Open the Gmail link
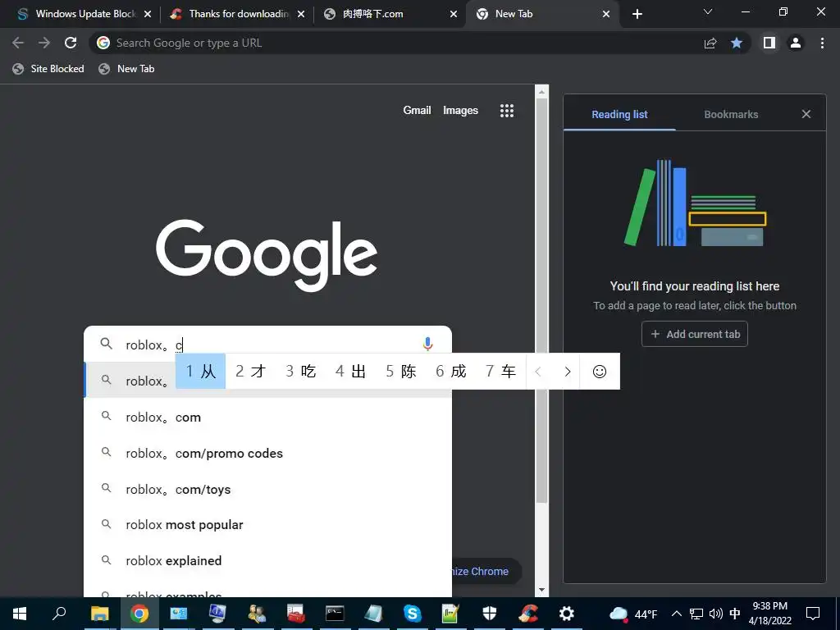The width and height of the screenshot is (840, 630). (417, 111)
